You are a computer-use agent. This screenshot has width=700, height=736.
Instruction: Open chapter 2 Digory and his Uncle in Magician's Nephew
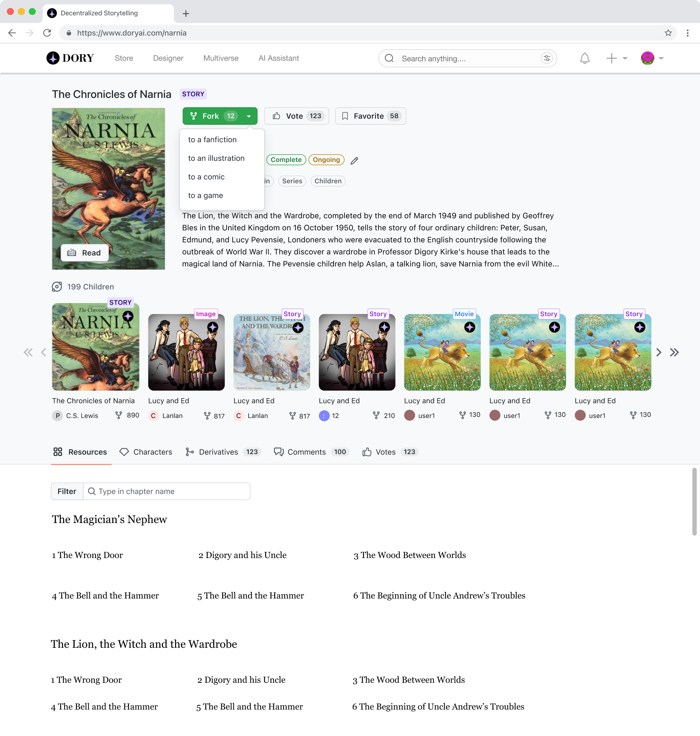pyautogui.click(x=242, y=555)
